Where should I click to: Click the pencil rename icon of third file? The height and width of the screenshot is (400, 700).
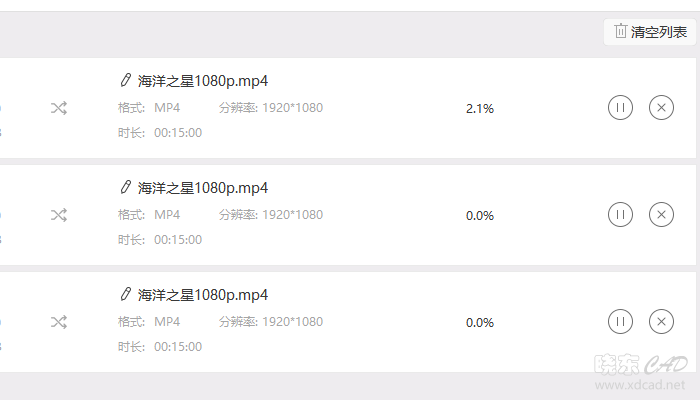(125, 294)
